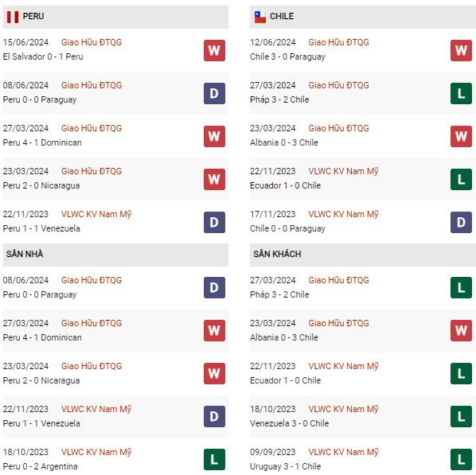This screenshot has width=476, height=475.
Task: Click W badge for first Albania 0-3 Chile row
Action: coord(461,136)
